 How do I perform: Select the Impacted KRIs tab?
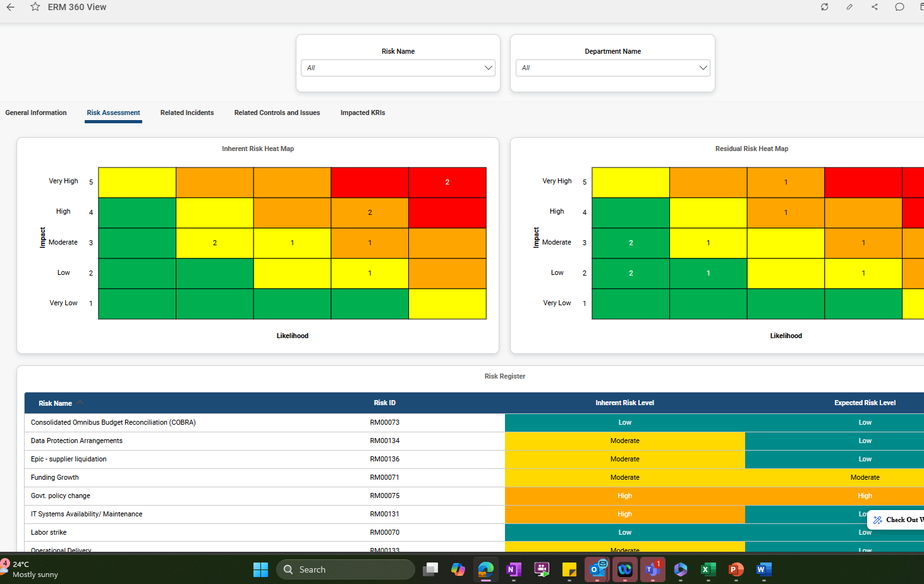click(363, 113)
